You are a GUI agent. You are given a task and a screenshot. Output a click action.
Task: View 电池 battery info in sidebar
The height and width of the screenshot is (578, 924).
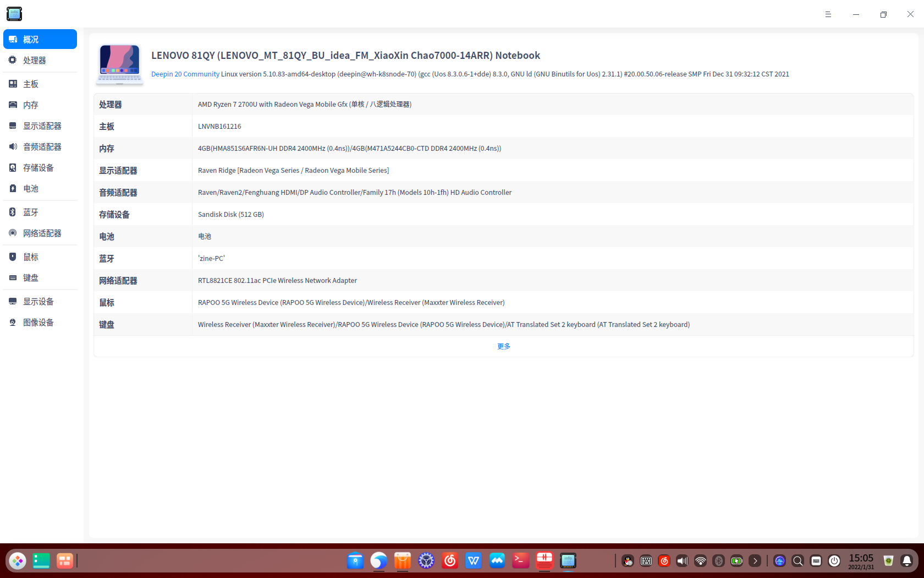(x=40, y=188)
